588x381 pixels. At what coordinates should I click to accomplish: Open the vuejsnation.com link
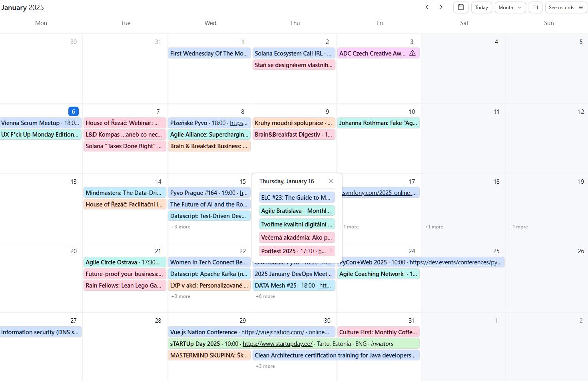click(x=273, y=332)
